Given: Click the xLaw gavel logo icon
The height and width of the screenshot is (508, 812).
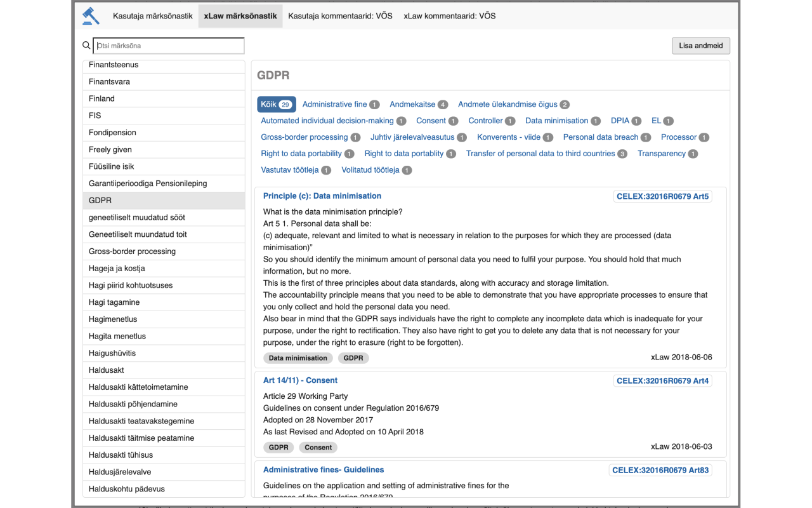Looking at the screenshot, I should point(91,16).
